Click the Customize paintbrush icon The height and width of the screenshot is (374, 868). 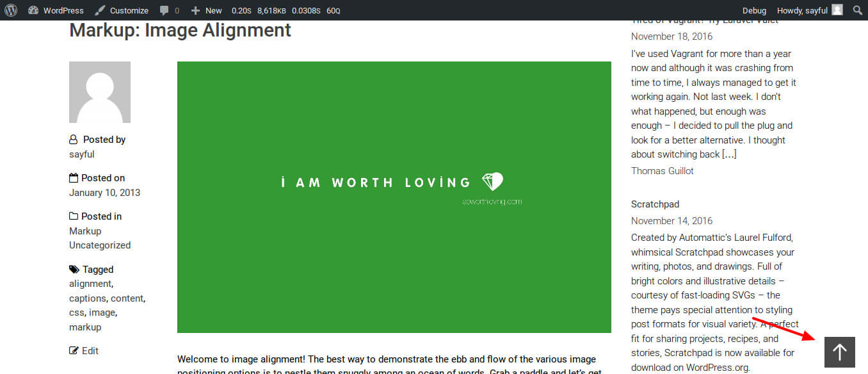tap(100, 10)
